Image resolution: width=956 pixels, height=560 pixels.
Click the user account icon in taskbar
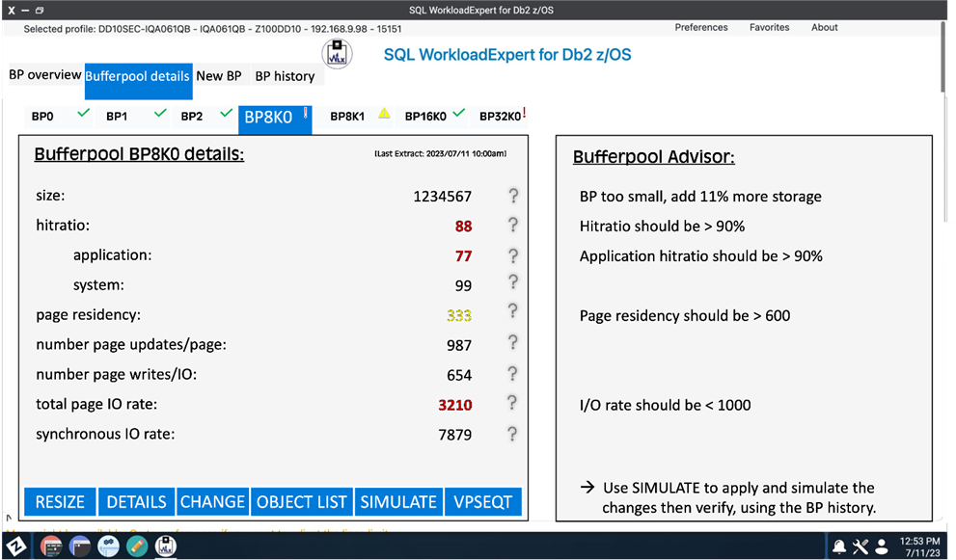[882, 547]
